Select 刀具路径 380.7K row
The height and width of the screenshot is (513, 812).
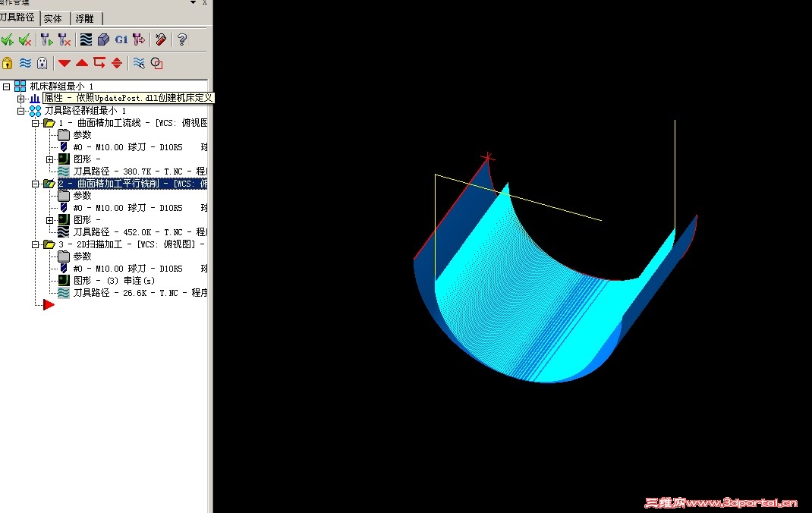(x=140, y=172)
